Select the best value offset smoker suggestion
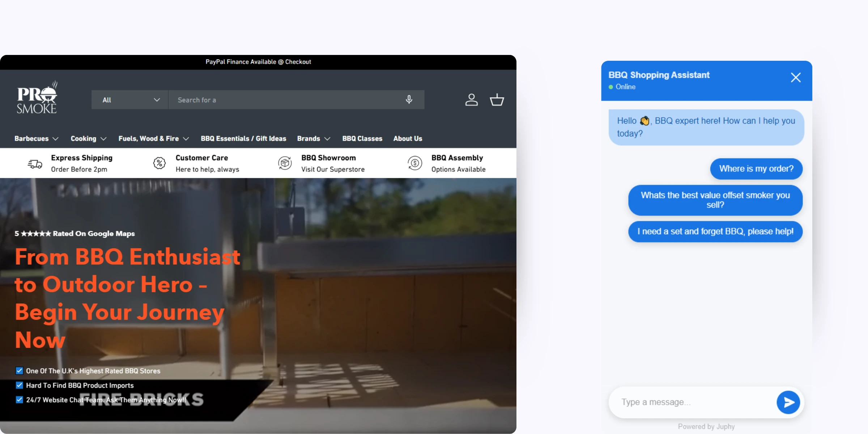This screenshot has height=434, width=868. (x=715, y=200)
